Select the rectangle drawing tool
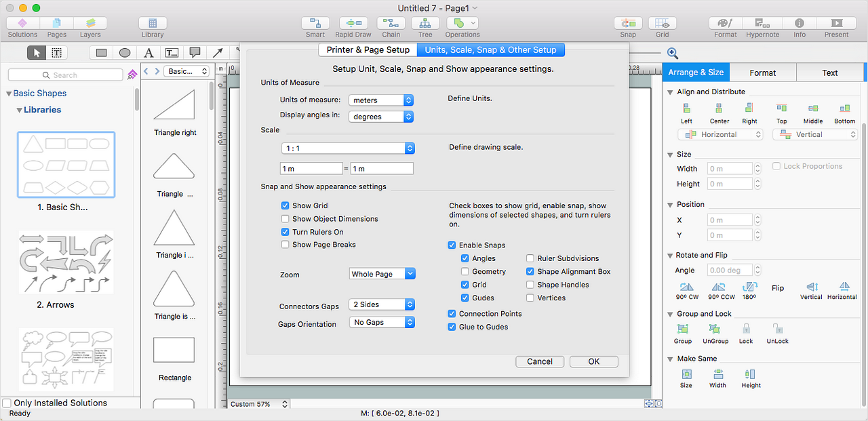868x421 pixels. 102,52
